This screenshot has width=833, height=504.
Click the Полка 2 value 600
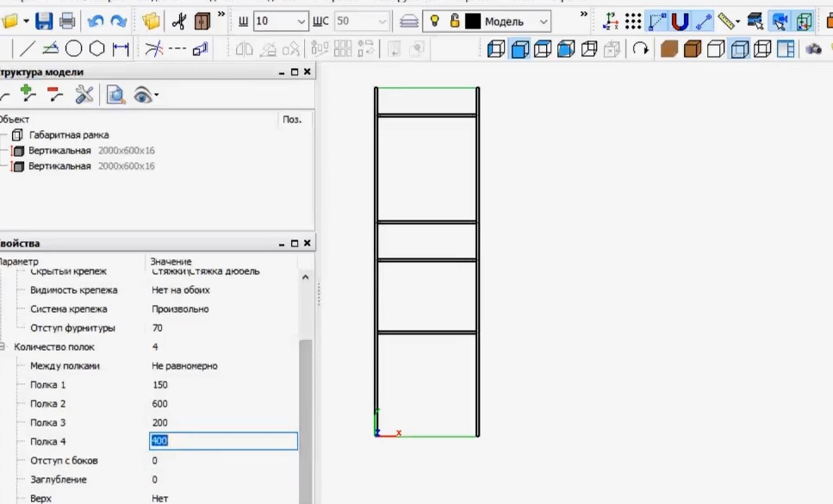click(160, 403)
